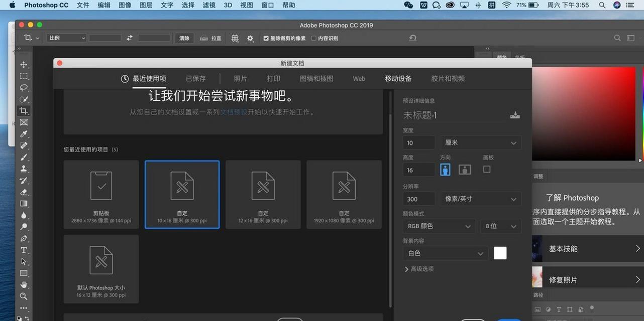Select the Type tool
The image size is (644, 321).
pos(24,250)
